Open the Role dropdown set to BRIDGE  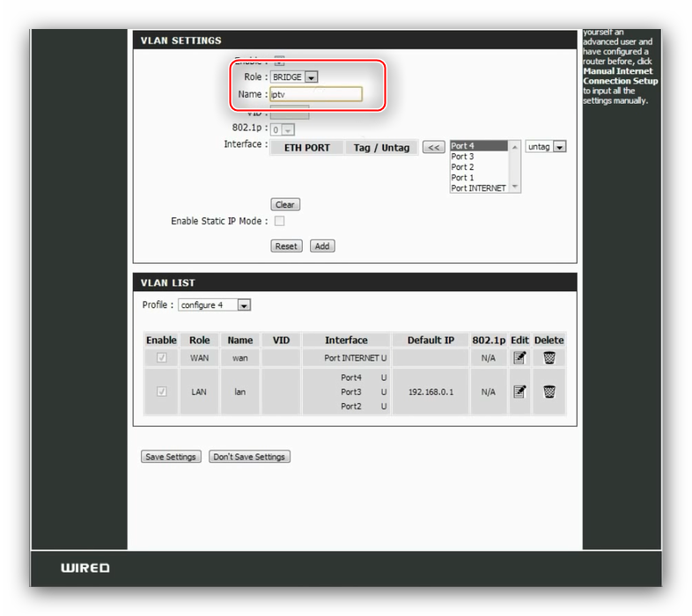click(x=294, y=77)
